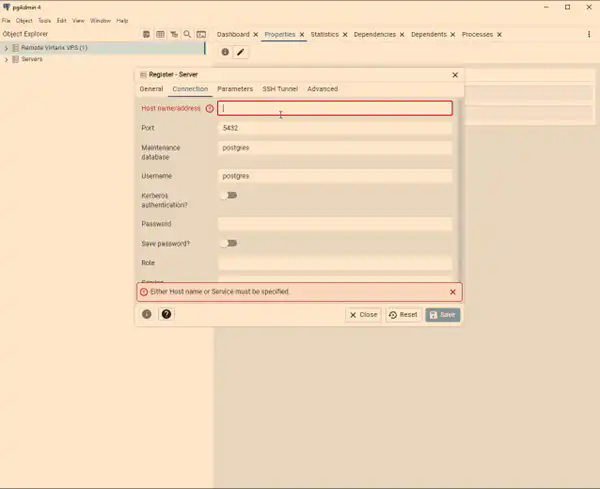Open Search Objects magnifier icon

187,34
